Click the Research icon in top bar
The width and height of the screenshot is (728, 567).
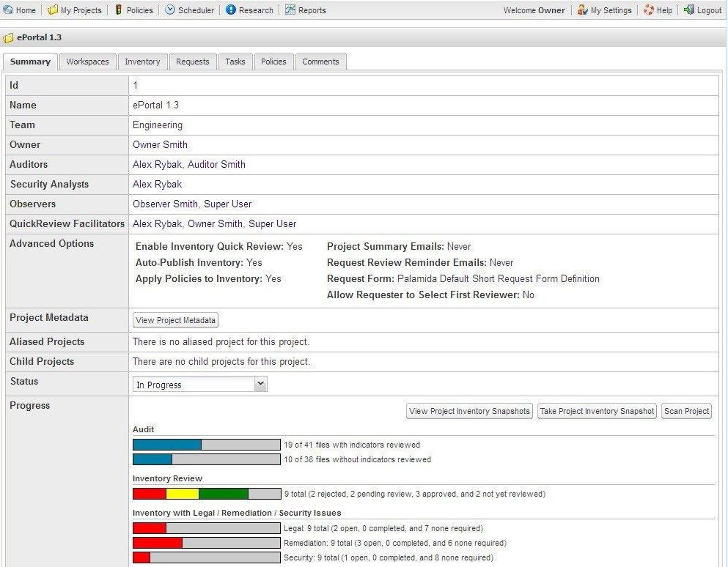(231, 10)
